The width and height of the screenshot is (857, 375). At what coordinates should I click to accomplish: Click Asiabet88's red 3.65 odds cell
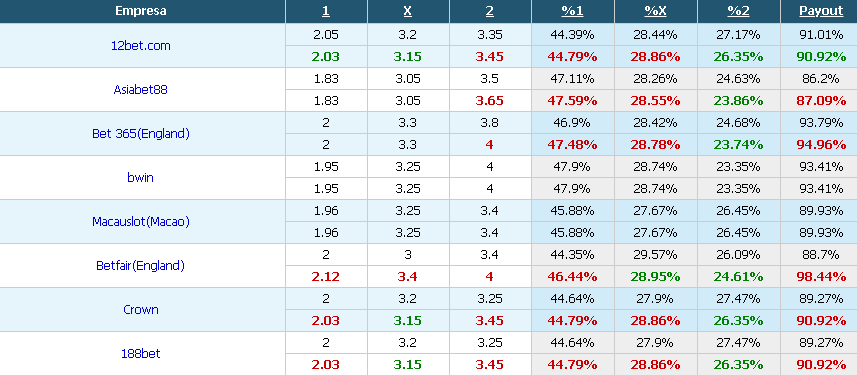(x=490, y=101)
